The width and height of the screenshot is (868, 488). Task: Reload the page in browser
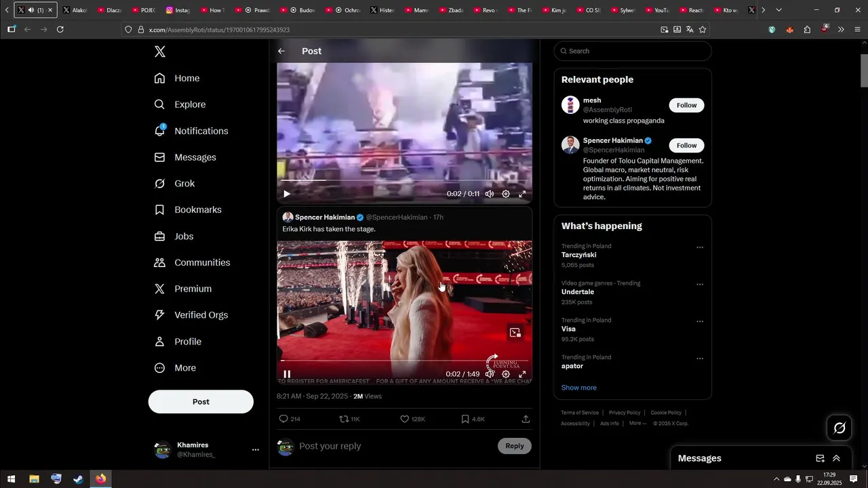[x=60, y=29]
